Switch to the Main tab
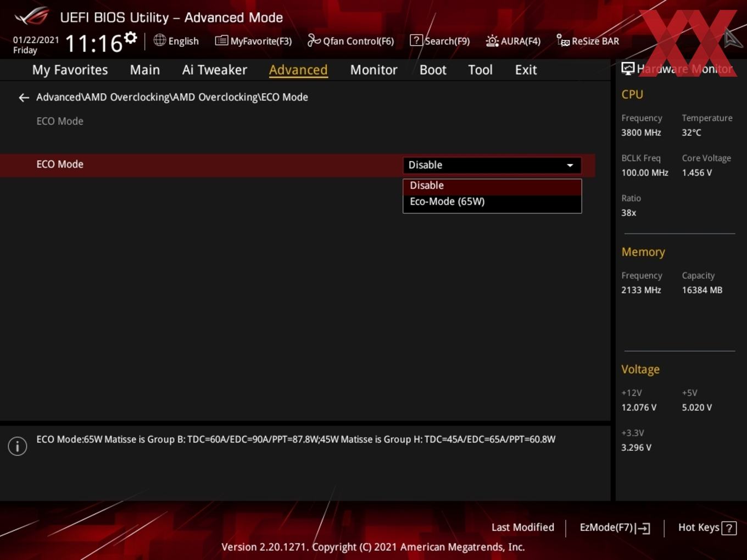 145,70
